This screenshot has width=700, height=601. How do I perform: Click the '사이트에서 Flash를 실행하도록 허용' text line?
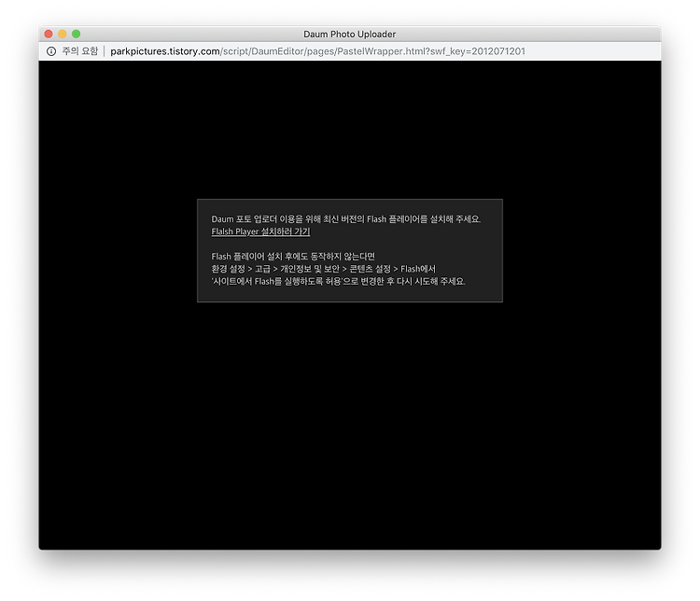[x=338, y=281]
